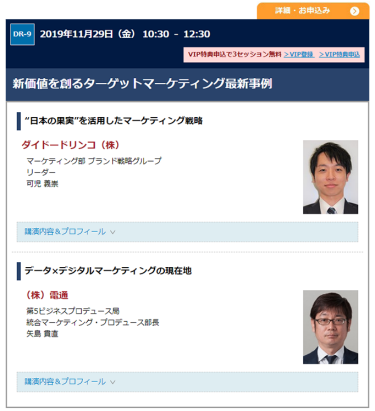Click the ダイドードリンコ speaker photo
The image size is (375, 411).
point(330,177)
